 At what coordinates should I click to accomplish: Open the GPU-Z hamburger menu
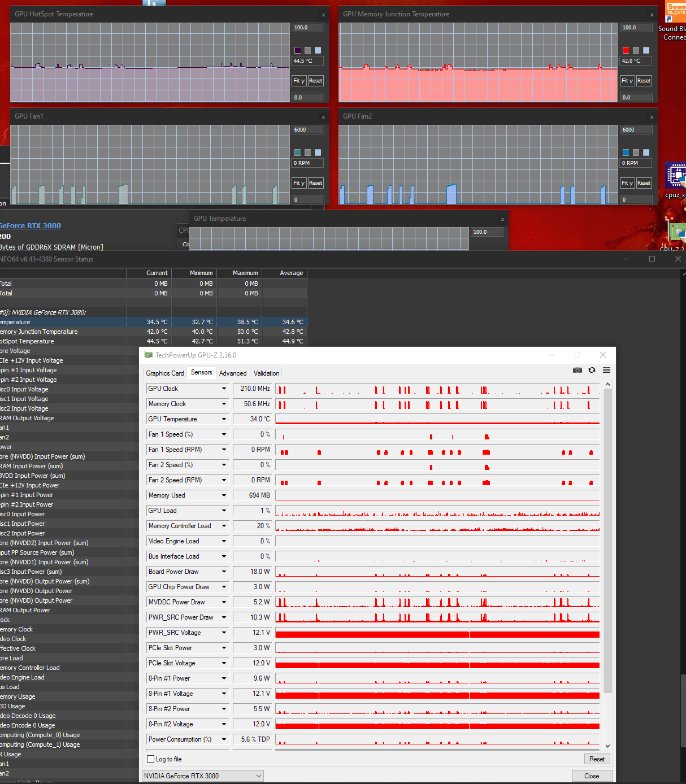606,370
